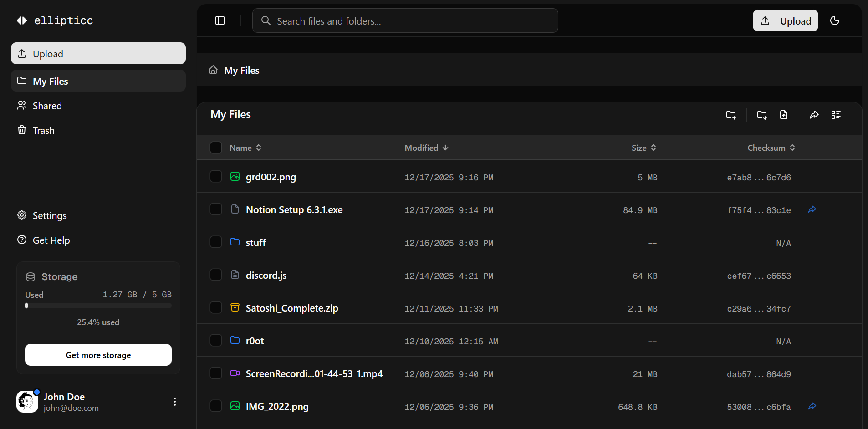Select the Satoshi_Complete.zip checkbox

216,308
